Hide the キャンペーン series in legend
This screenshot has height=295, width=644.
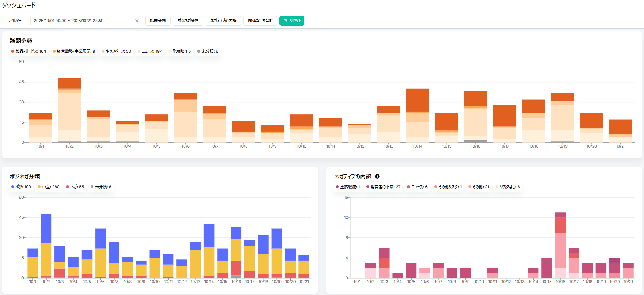[116, 52]
